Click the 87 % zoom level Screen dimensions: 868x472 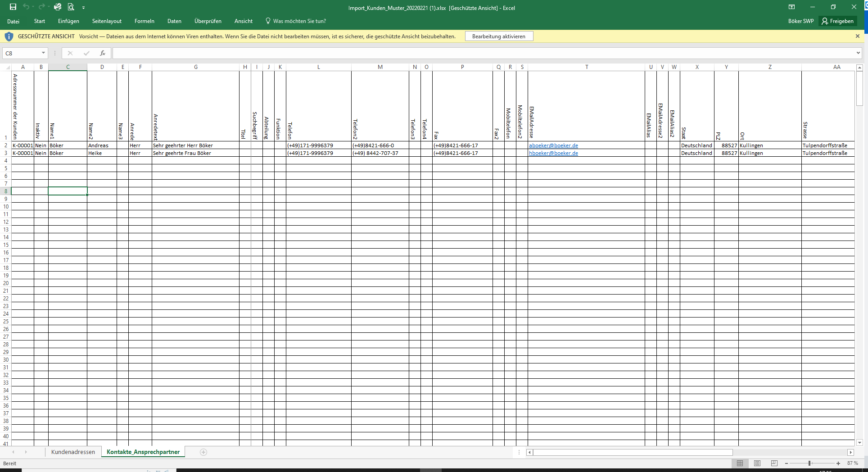[x=852, y=463]
